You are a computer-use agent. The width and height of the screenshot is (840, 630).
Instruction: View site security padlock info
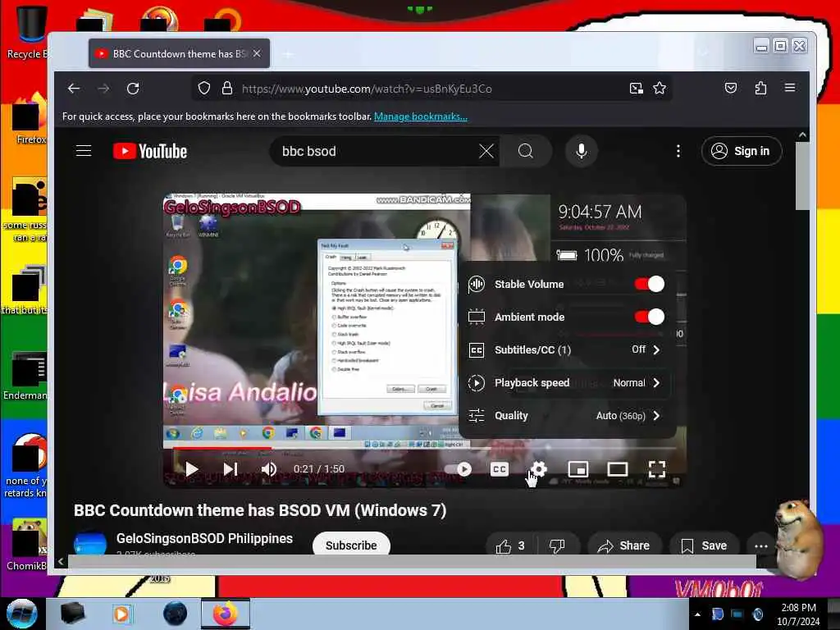[227, 89]
